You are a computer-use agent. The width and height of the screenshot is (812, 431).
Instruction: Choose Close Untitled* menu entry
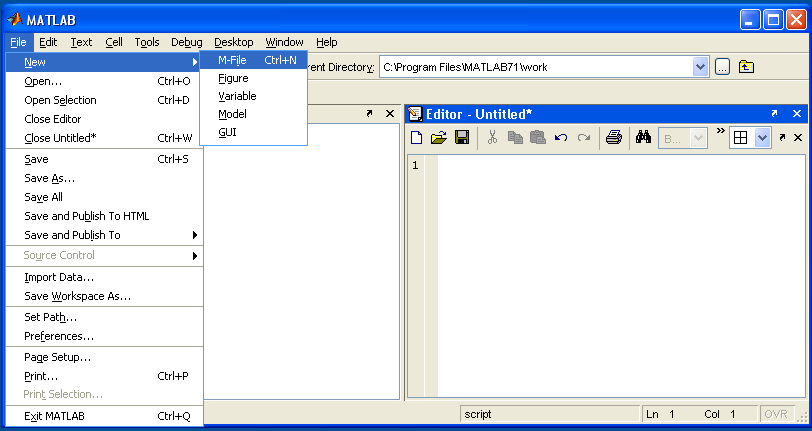104,138
